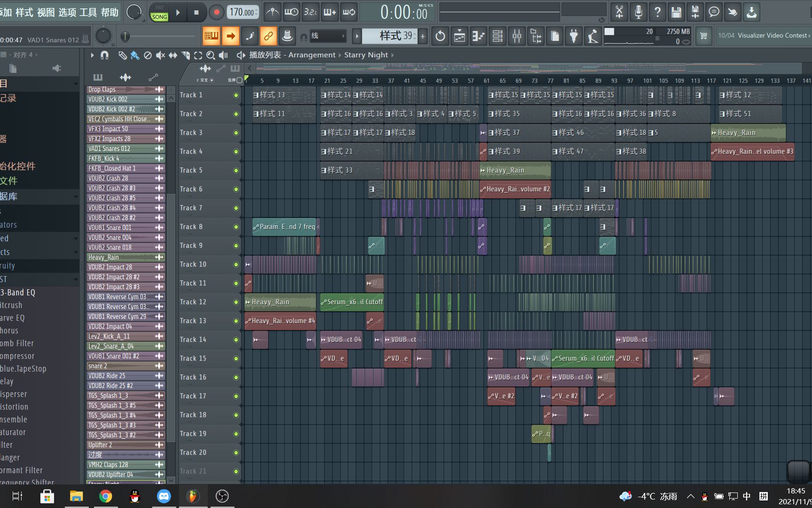The image size is (812, 508).
Task: Render audio file with export icon
Action: (x=695, y=12)
